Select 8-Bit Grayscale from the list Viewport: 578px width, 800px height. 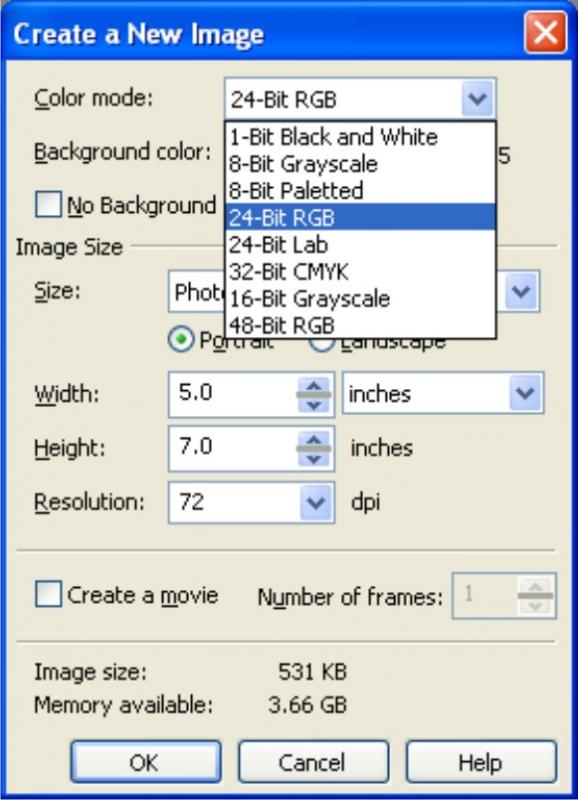click(x=360, y=164)
